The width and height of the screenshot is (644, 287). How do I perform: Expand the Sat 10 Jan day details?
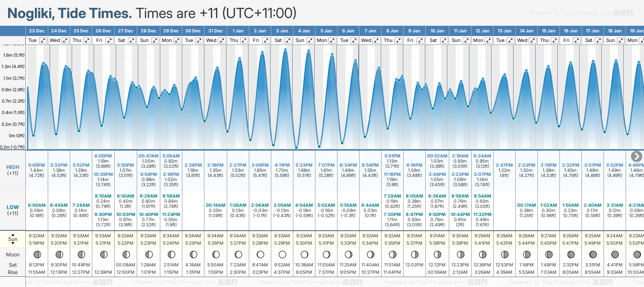pos(444,40)
